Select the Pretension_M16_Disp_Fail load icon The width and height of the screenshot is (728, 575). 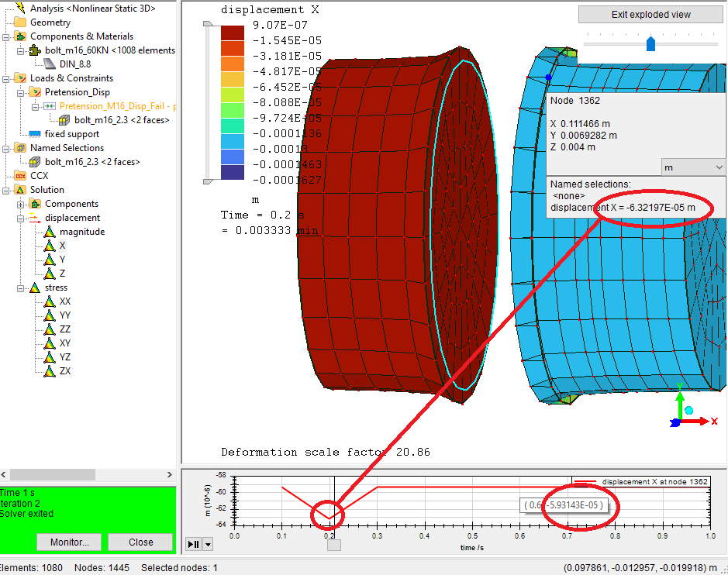tap(50, 106)
